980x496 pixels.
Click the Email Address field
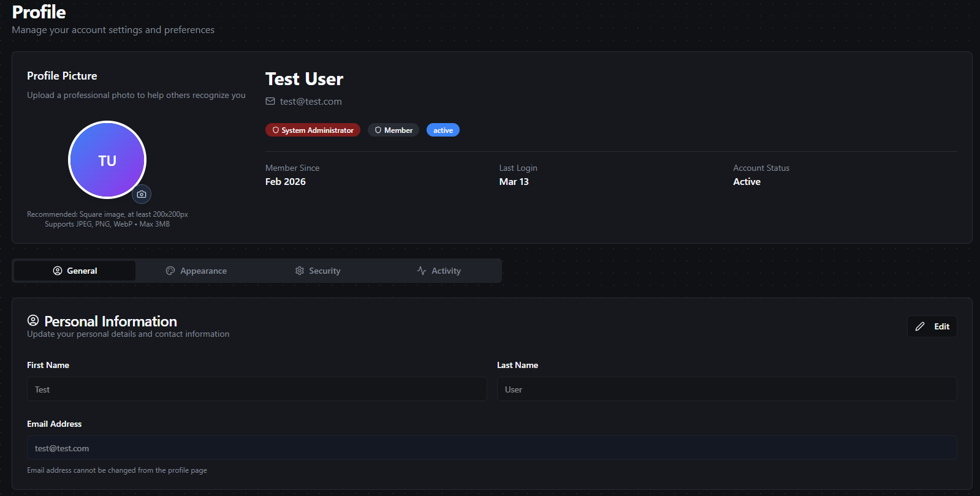492,448
